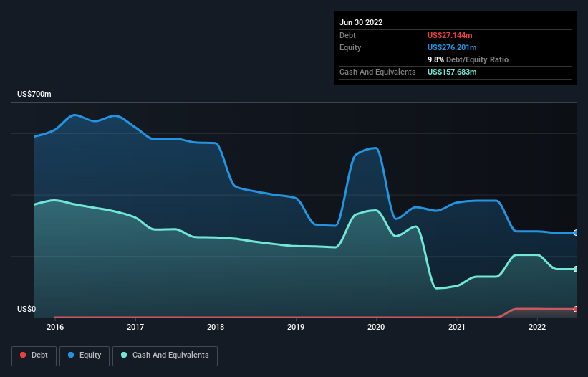Click the US$700m y-axis label
Screen dimensions: 588x377
point(34,94)
